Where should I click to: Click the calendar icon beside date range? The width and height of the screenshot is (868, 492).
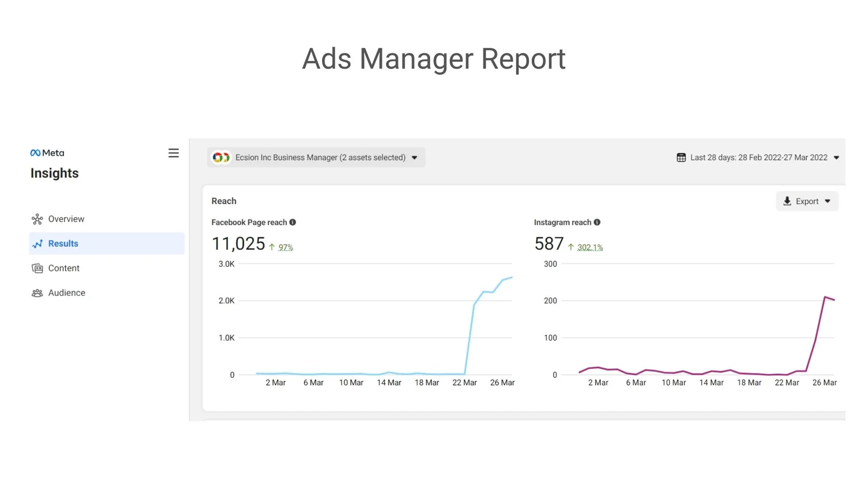pos(681,157)
